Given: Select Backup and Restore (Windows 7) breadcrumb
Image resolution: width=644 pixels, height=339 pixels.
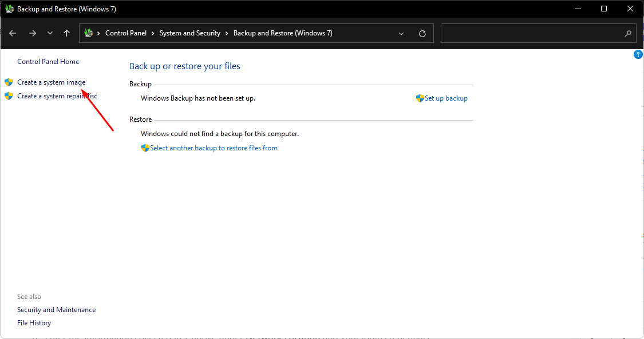Looking at the screenshot, I should click(283, 33).
